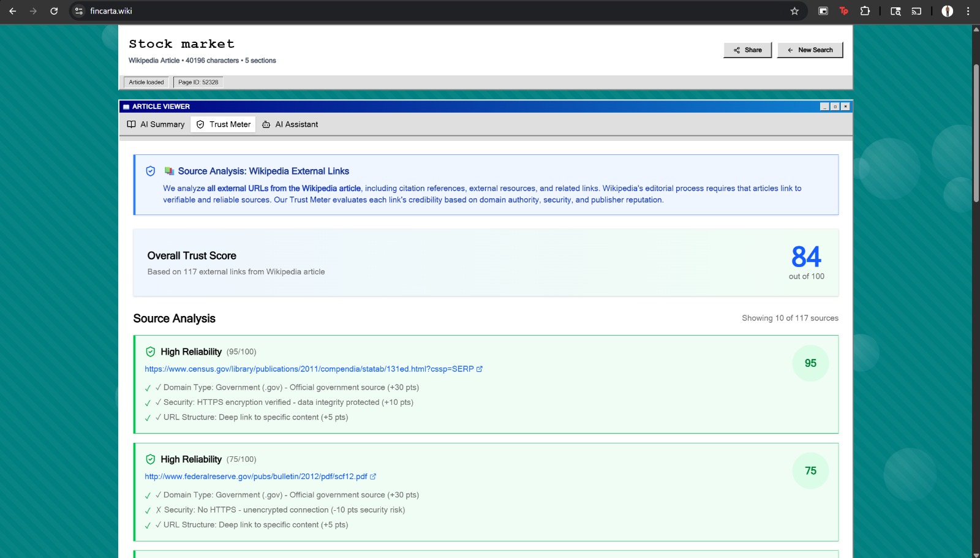
Task: Open the federalreserve.gov PDF link
Action: (x=256, y=477)
